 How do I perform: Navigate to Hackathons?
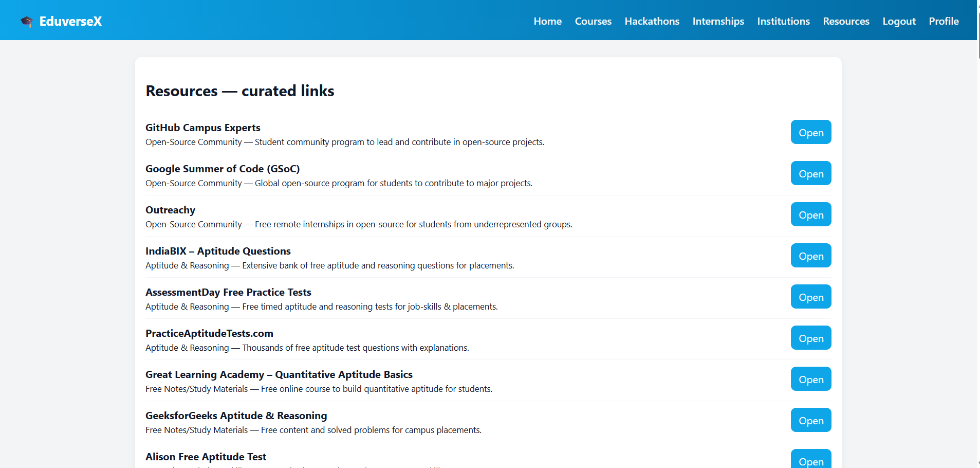click(x=652, y=21)
